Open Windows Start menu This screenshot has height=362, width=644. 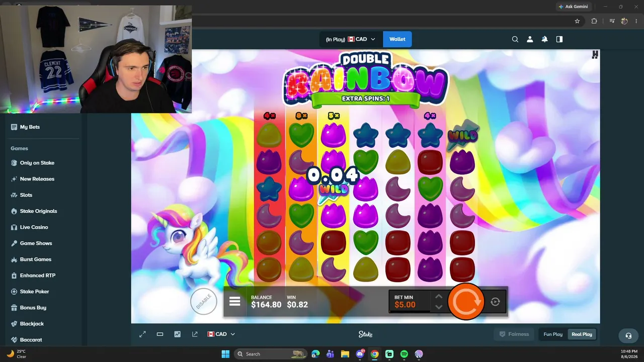[x=225, y=354]
